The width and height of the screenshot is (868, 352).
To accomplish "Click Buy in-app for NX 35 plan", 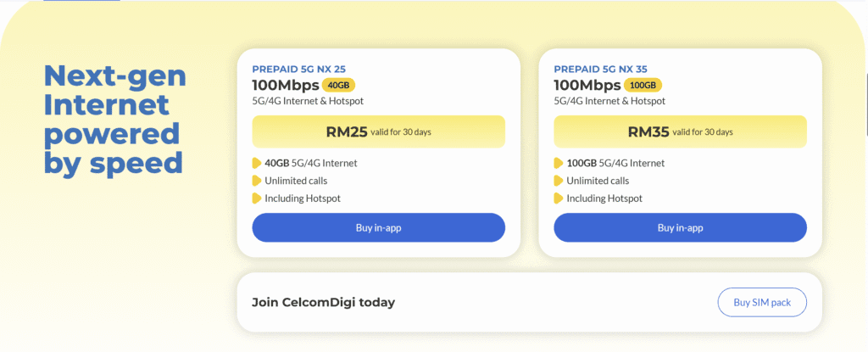I will coord(680,227).
